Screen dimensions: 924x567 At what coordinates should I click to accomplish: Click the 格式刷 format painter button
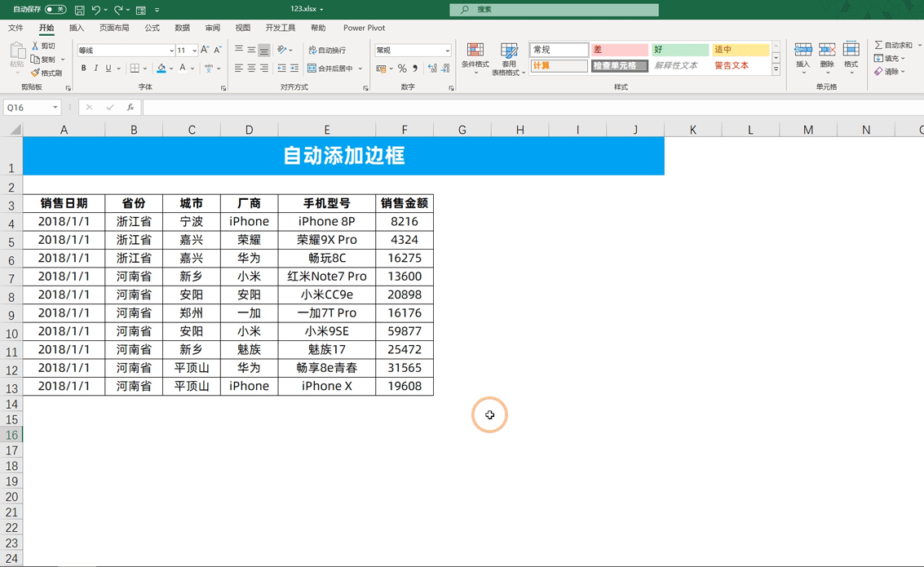46,73
